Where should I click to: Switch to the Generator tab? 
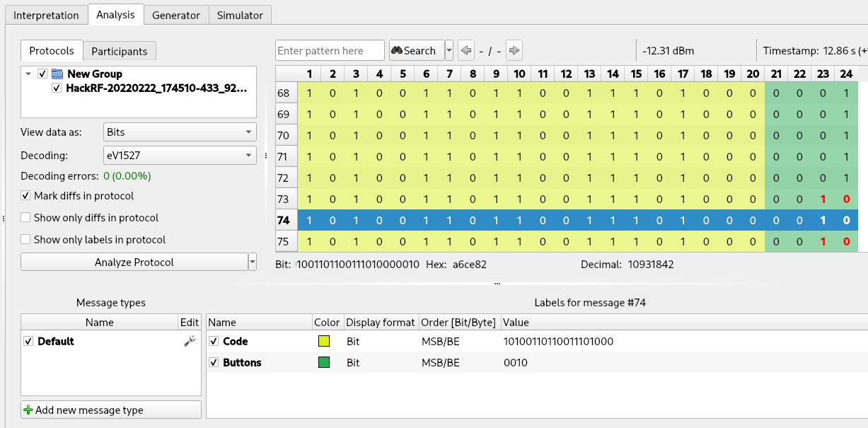point(176,15)
